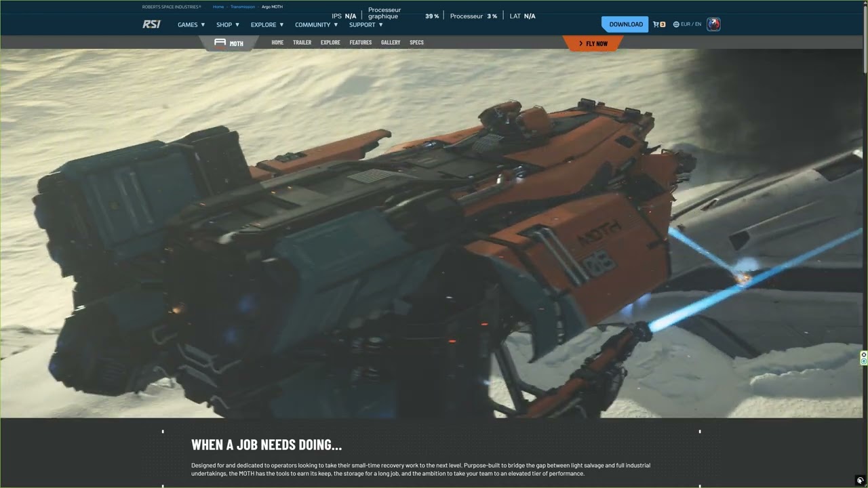Click the orange FLY NOW button
The height and width of the screenshot is (488, 868).
click(593, 43)
